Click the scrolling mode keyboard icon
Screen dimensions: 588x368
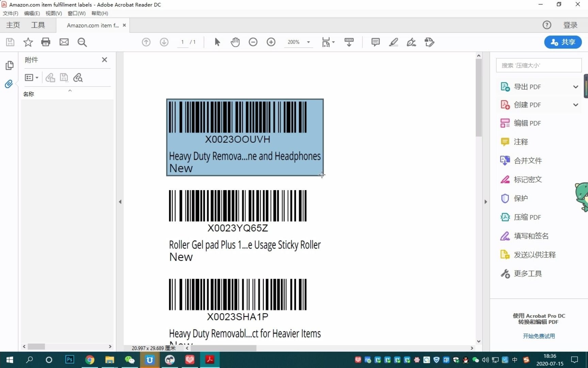point(349,42)
